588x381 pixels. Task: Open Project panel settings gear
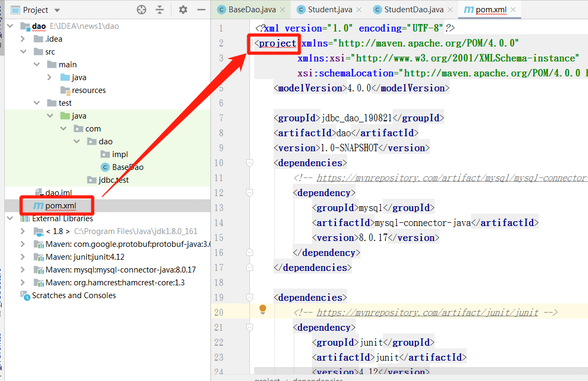pos(183,10)
